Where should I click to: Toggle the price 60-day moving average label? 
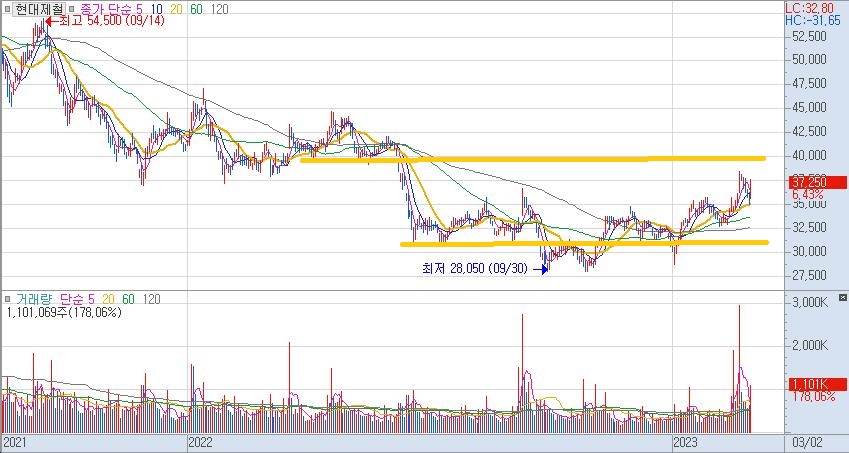tap(197, 9)
